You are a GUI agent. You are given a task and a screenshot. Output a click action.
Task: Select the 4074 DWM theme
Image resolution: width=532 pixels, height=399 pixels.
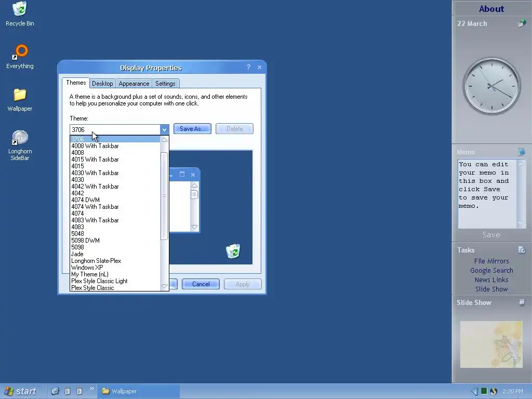(115, 200)
